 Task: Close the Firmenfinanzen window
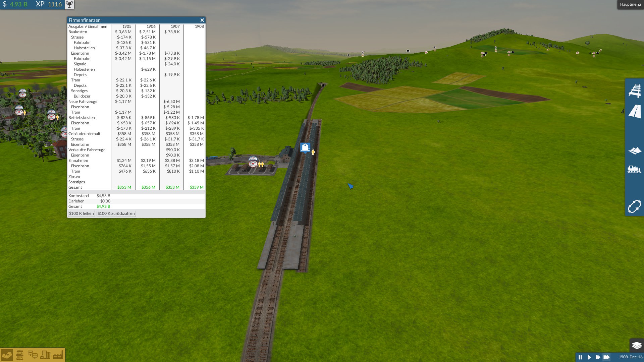pyautogui.click(x=202, y=20)
